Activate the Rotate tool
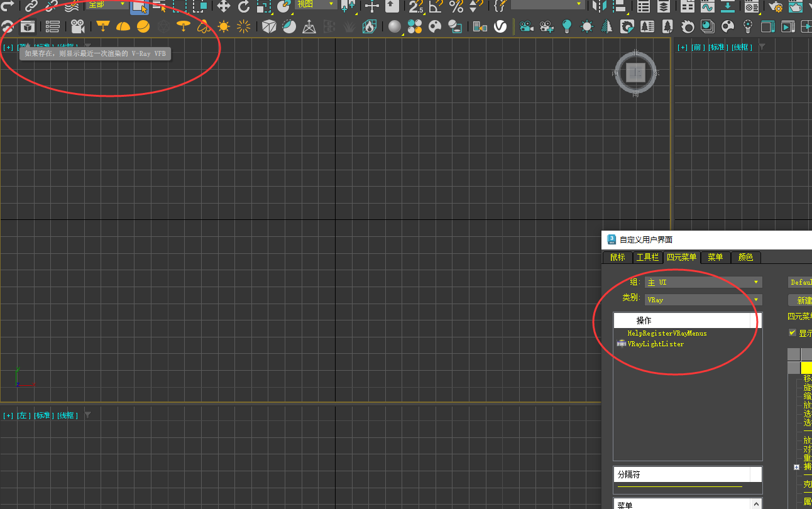812x509 pixels. (244, 6)
